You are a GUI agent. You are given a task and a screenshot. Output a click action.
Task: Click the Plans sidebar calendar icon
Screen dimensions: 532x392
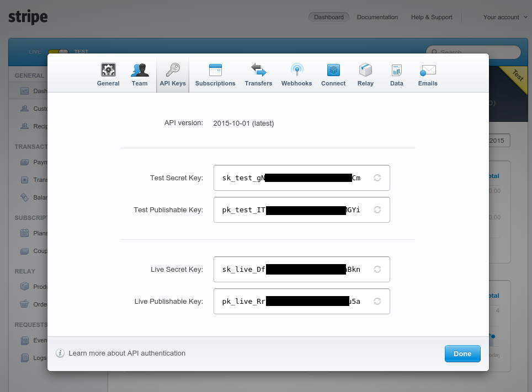click(24, 233)
